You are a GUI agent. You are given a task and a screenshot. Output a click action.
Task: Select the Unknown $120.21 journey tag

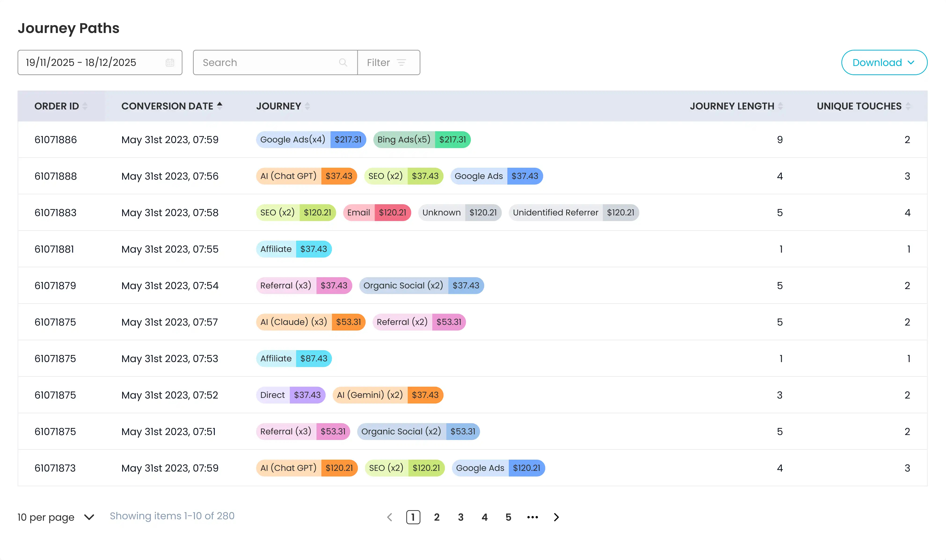[460, 213]
